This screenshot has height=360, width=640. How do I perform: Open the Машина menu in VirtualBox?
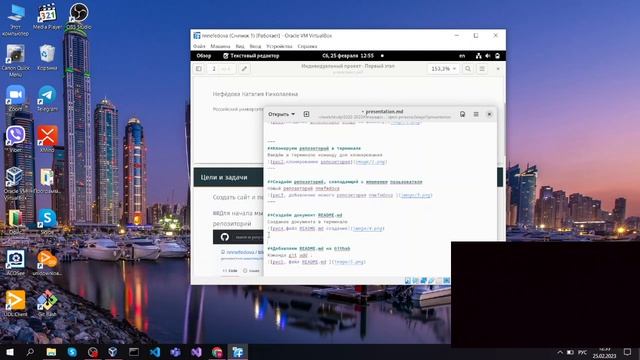[220, 46]
